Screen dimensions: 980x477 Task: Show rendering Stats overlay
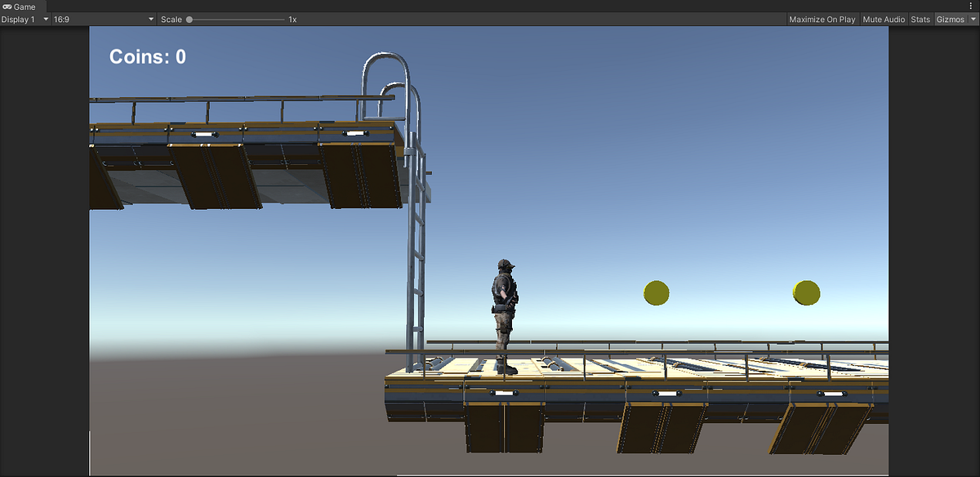pos(920,19)
